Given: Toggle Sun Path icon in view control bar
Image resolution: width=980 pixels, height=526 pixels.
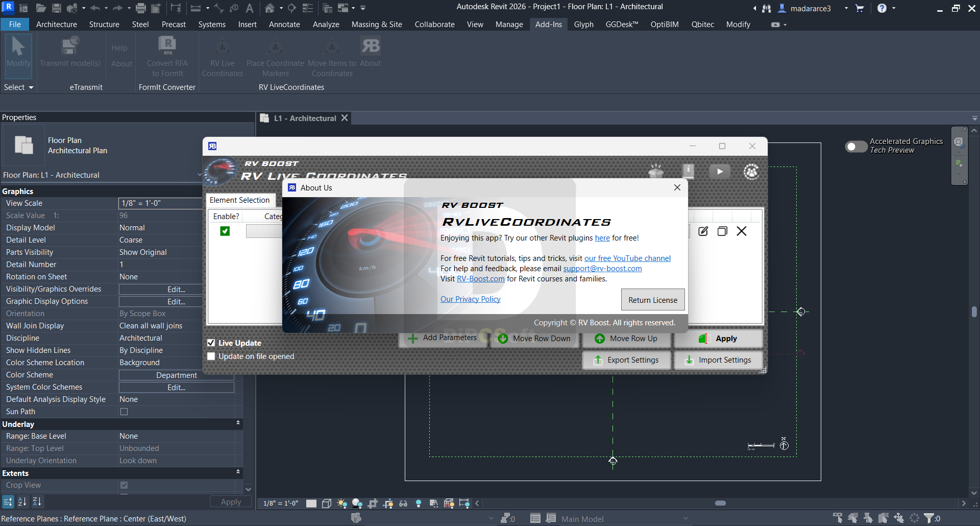Looking at the screenshot, I should coord(342,504).
